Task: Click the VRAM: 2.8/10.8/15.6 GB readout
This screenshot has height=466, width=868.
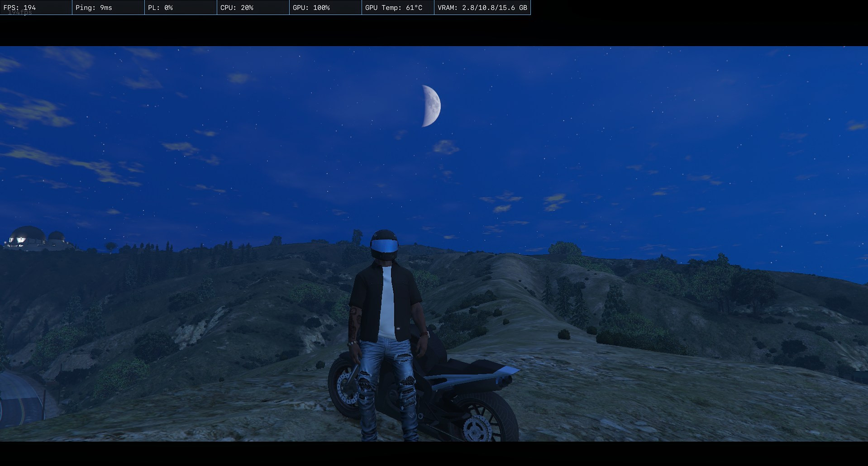Action: tap(482, 8)
